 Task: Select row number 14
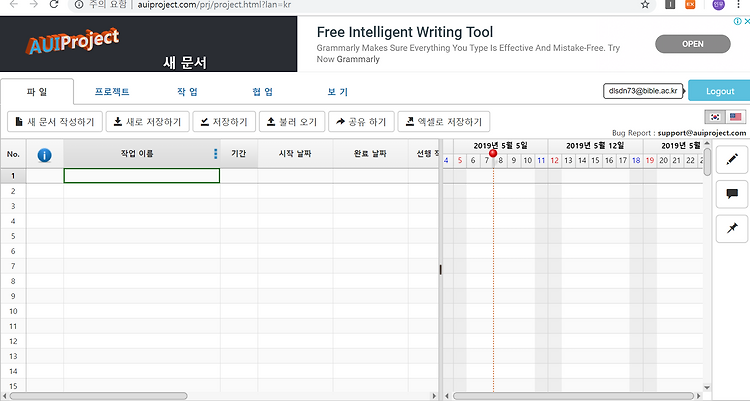click(x=13, y=371)
